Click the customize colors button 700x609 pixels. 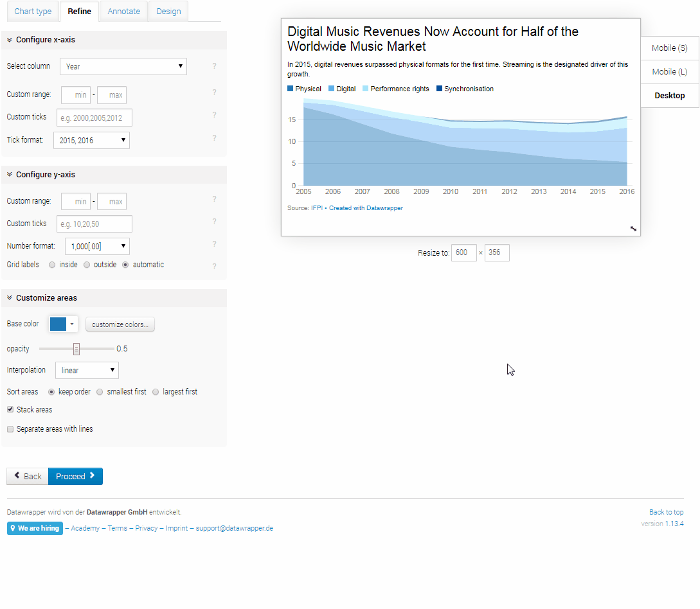click(120, 324)
